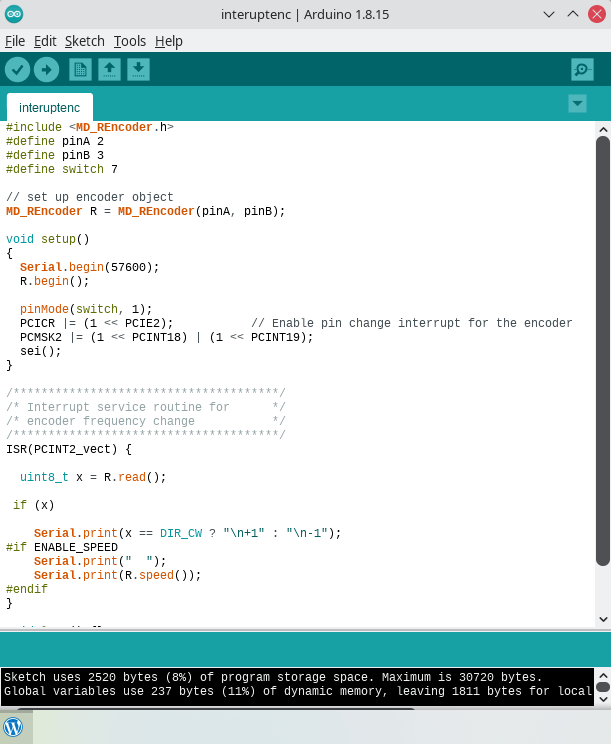Image resolution: width=611 pixels, height=744 pixels.
Task: Launch the WordPress icon in the taskbar
Action: (14, 727)
